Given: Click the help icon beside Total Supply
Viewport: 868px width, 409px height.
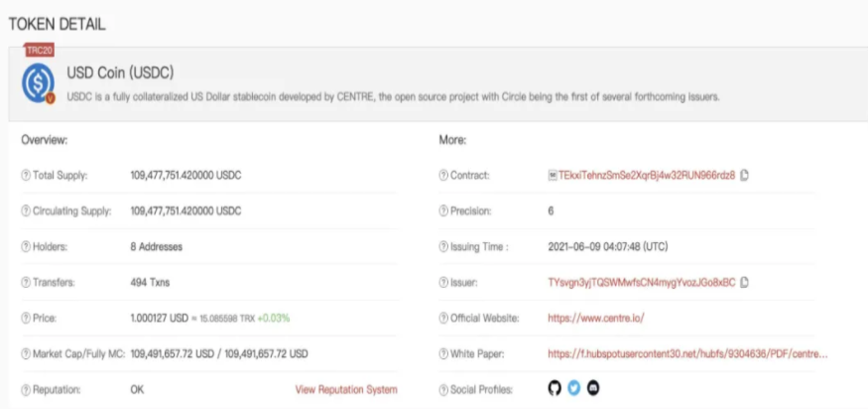Looking at the screenshot, I should pos(26,176).
